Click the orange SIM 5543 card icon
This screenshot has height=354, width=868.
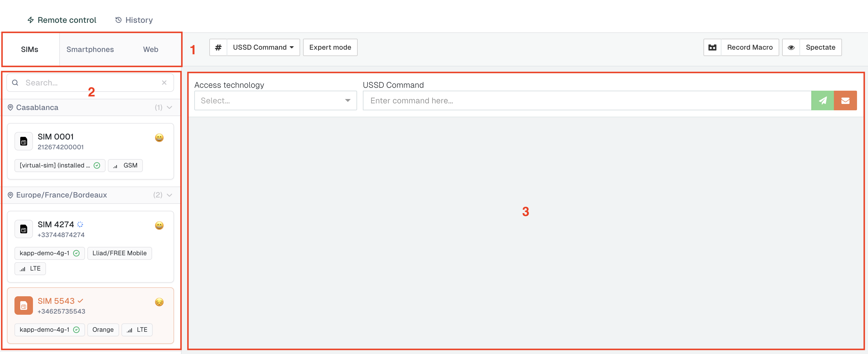pyautogui.click(x=24, y=305)
